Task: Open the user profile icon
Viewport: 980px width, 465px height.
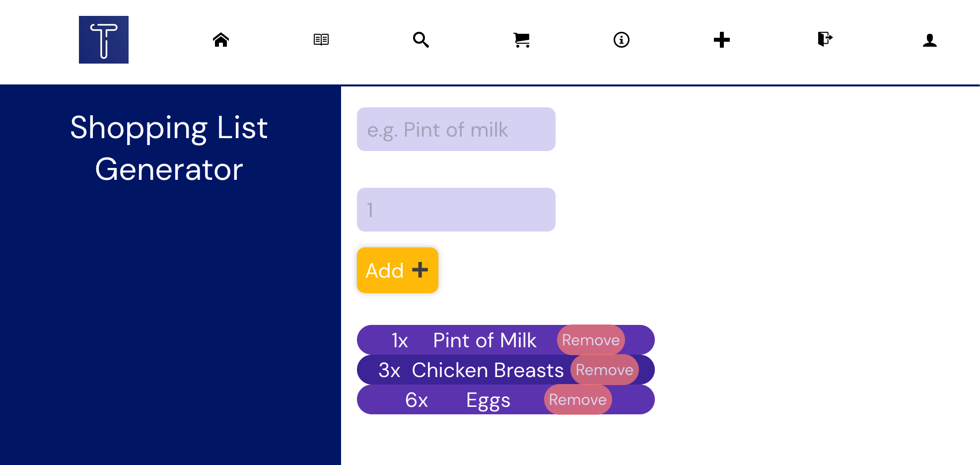Action: [x=930, y=40]
